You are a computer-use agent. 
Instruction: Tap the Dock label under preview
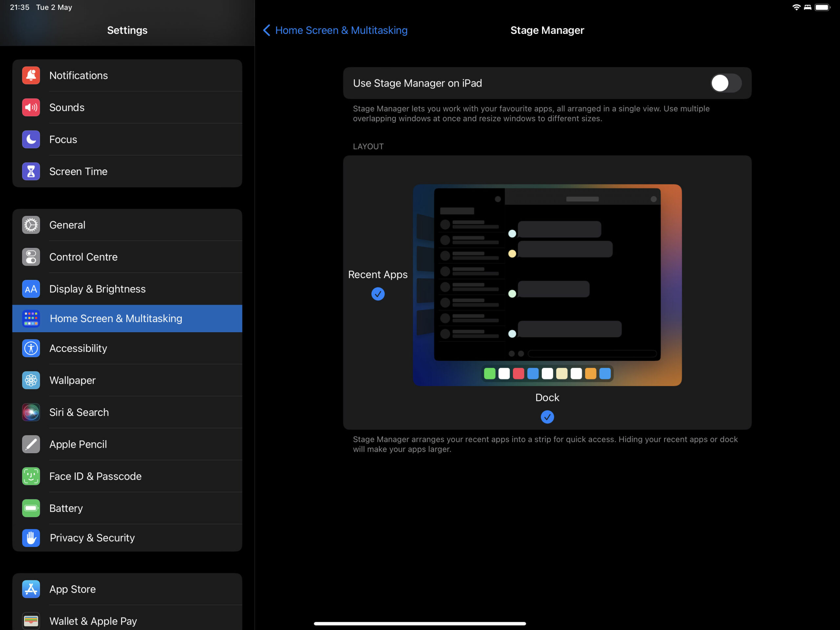(x=547, y=398)
